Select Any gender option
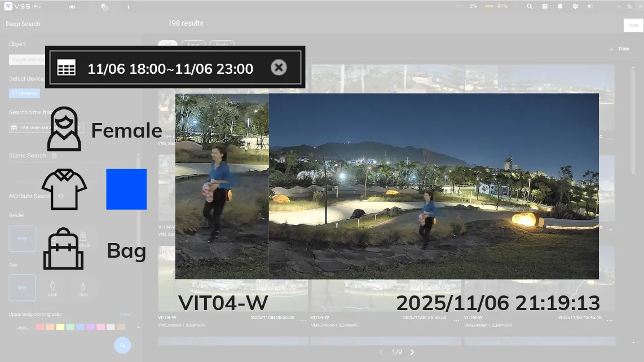The width and height of the screenshot is (644, 362). point(23,238)
